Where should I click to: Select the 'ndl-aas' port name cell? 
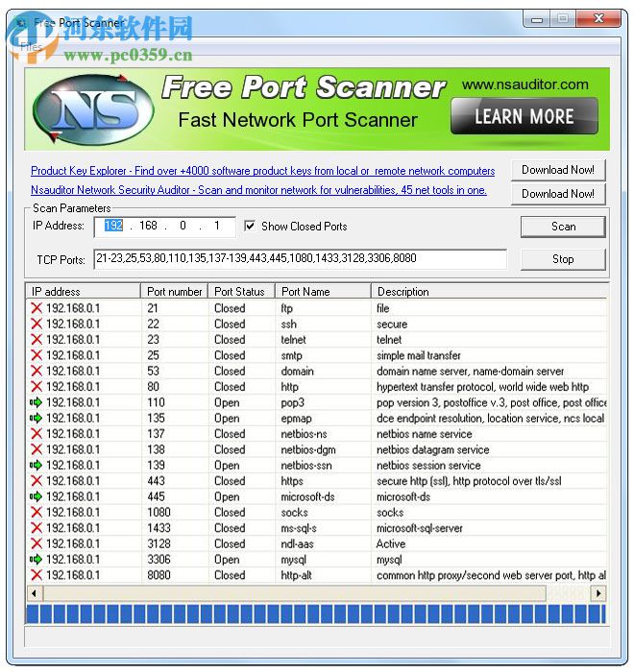(297, 544)
